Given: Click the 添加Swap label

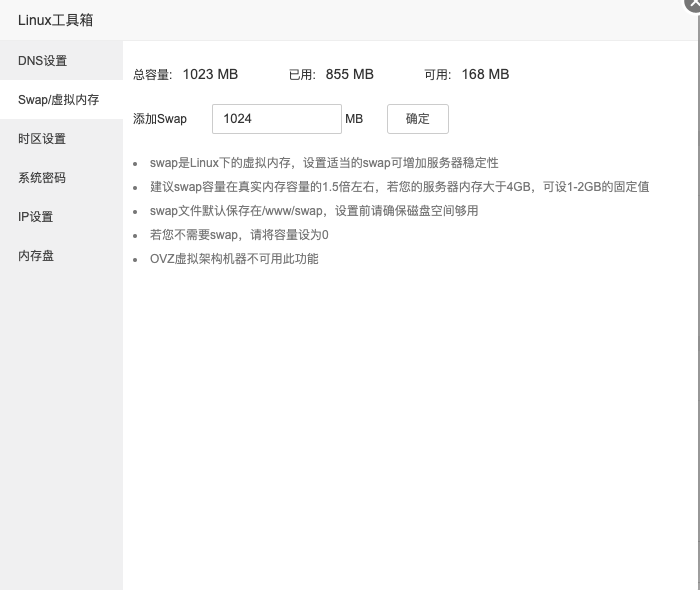Looking at the screenshot, I should pyautogui.click(x=160, y=119).
